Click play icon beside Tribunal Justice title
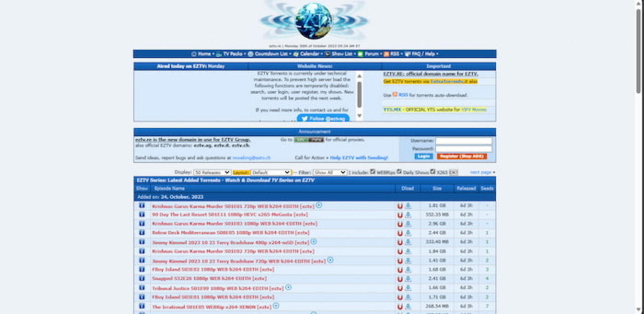644x314 pixels. click(288, 287)
